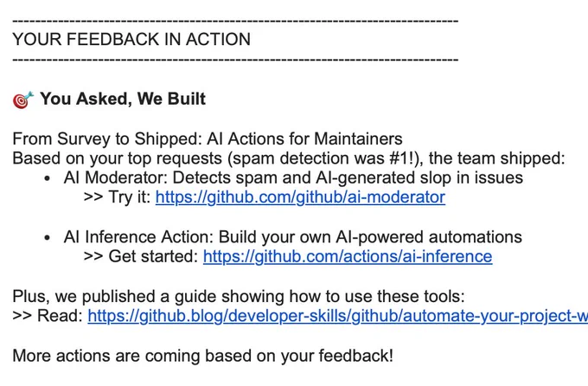Click the 'Plus, we published a guide' sentence
Image resolution: width=588 pixels, height=386 pixels.
point(239,296)
